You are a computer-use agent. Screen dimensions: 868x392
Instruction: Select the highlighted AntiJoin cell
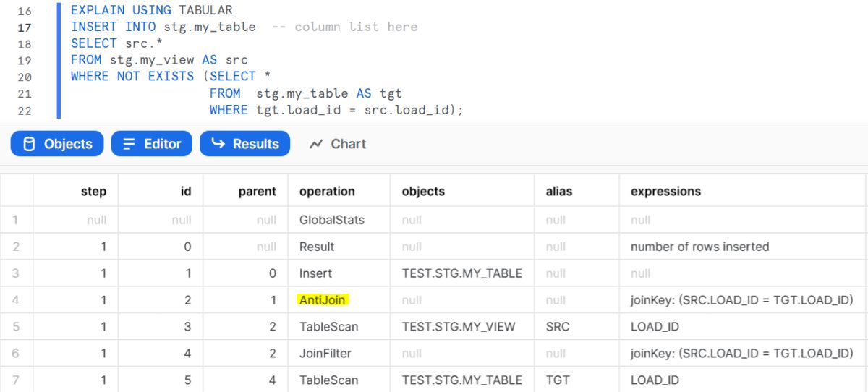tap(322, 300)
